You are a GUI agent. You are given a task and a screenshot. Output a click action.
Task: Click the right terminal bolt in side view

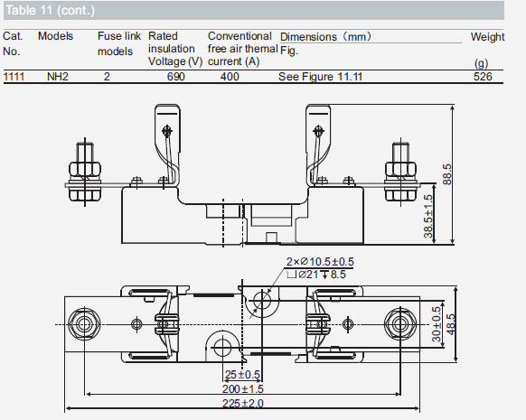400,172
